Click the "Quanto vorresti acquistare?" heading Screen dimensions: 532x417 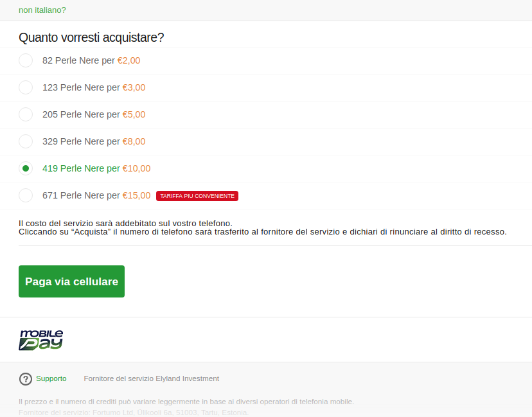point(91,38)
